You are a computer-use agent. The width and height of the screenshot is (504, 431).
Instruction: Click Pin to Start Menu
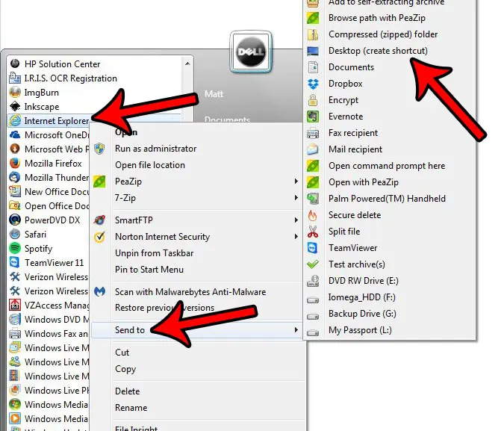[x=149, y=270]
